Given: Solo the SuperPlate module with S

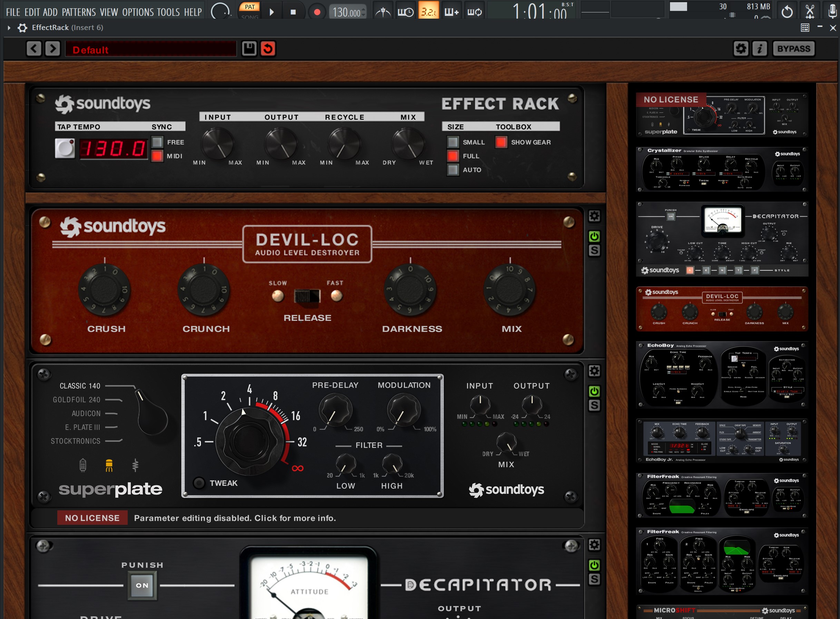Looking at the screenshot, I should [594, 405].
